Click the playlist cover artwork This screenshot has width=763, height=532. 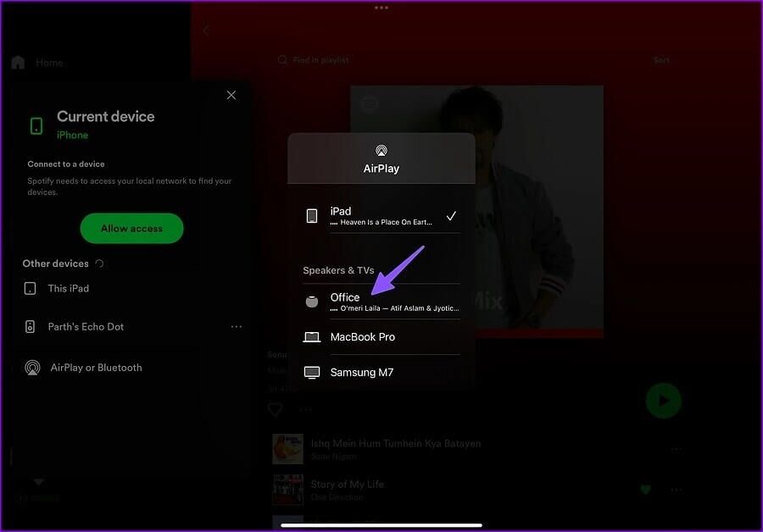[476, 212]
